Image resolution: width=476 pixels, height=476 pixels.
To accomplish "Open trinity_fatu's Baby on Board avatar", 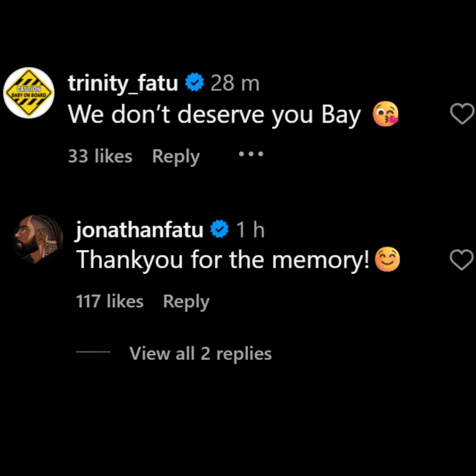I will (29, 93).
